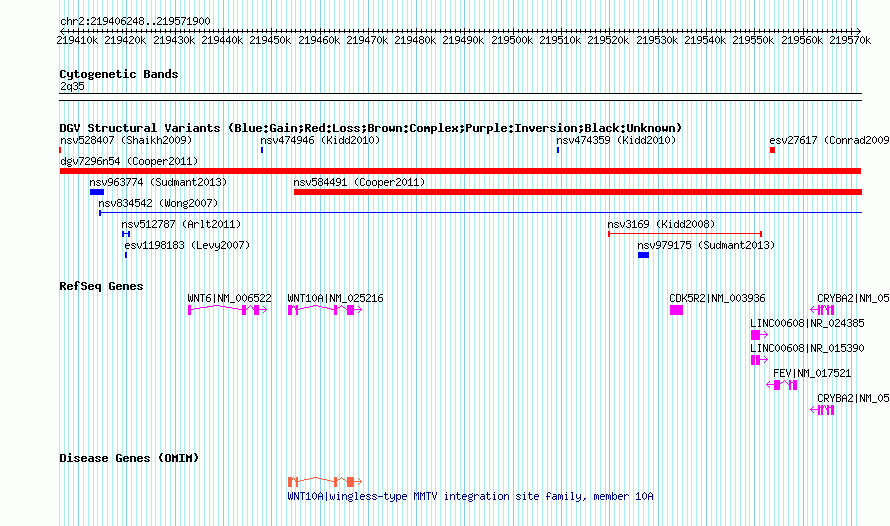The image size is (890, 526).
Task: Click the nsv584491 red loss bar
Action: (x=578, y=192)
